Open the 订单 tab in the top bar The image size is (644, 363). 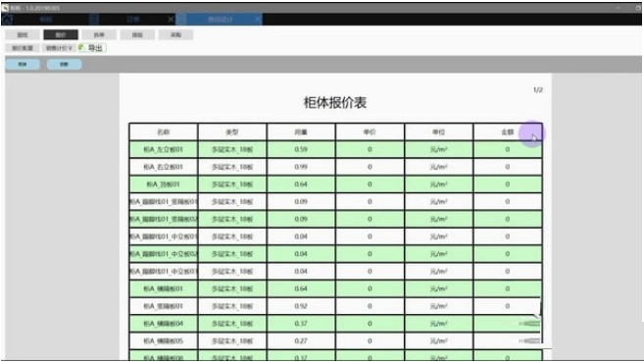[132, 20]
